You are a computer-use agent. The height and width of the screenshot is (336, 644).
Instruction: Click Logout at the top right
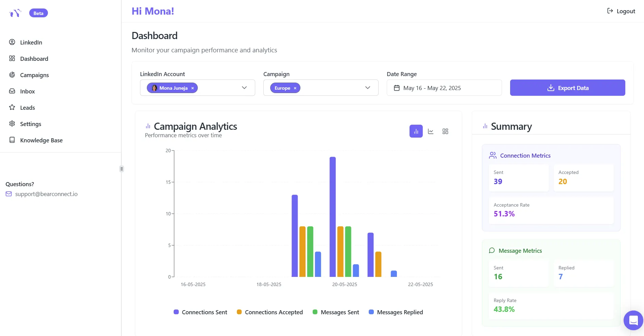(x=621, y=11)
